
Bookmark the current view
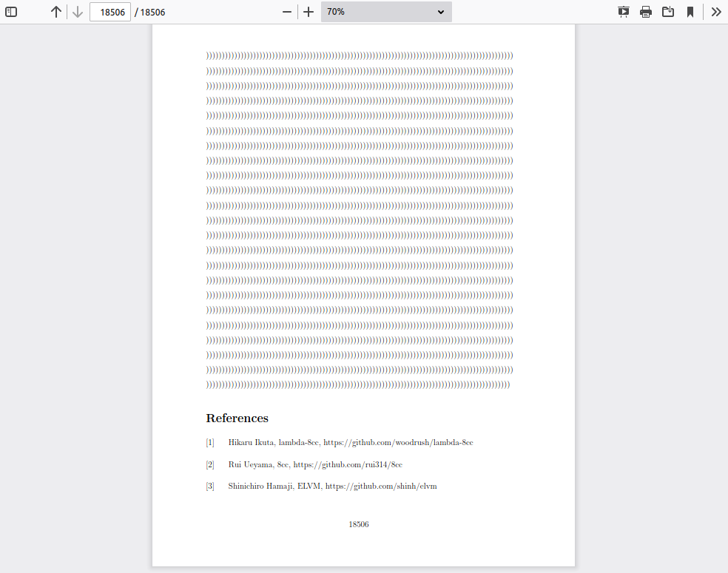tap(690, 12)
